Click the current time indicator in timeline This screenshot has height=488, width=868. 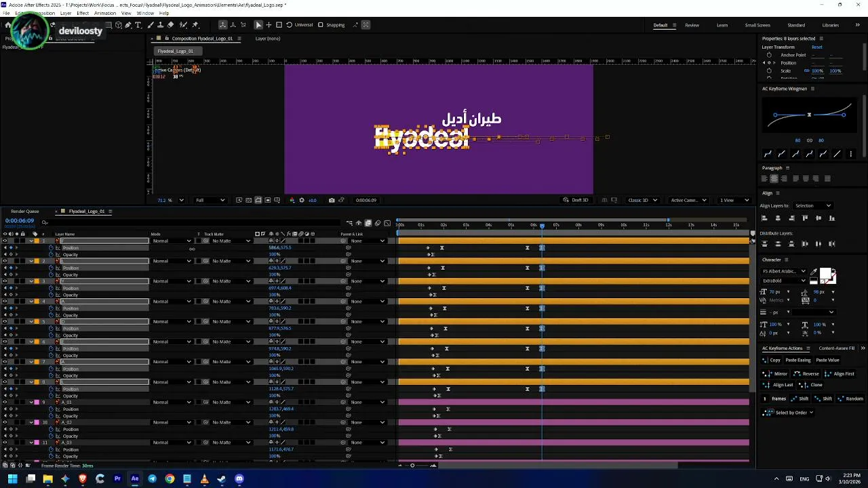tap(542, 226)
